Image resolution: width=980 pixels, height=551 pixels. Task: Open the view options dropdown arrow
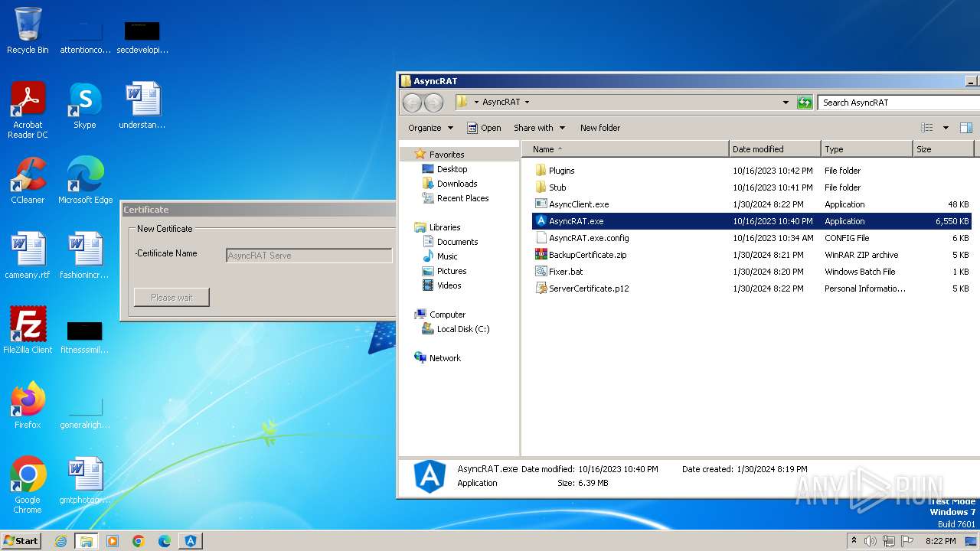[x=946, y=128]
